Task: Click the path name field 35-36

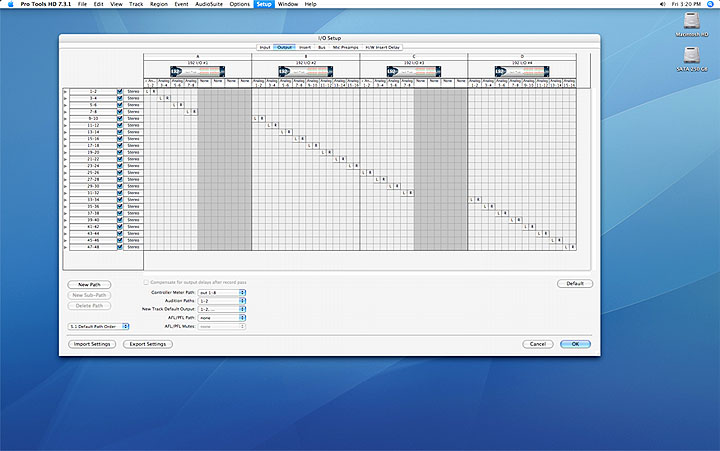Action: [x=93, y=207]
